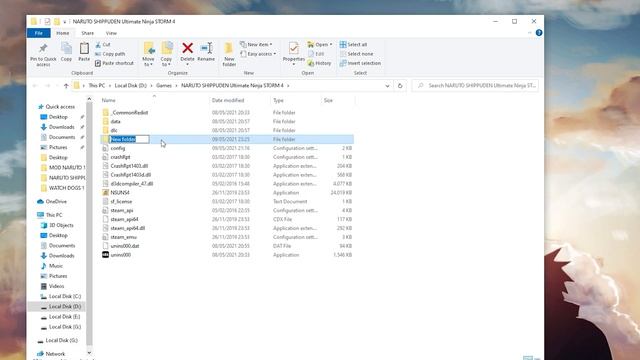Open Downloads under Quick access

[62, 127]
